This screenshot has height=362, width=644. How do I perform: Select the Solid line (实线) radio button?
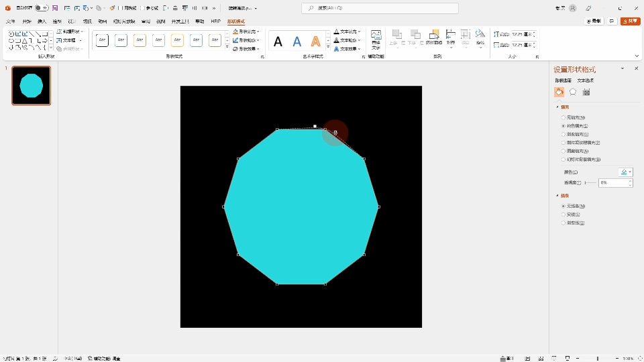pos(563,215)
